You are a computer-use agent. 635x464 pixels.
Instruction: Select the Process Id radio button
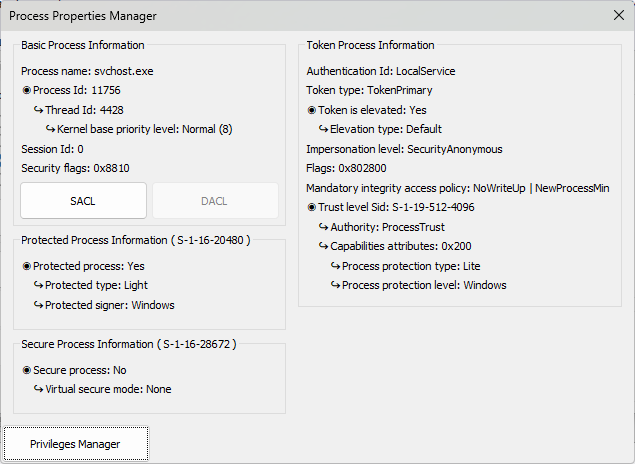(27, 91)
